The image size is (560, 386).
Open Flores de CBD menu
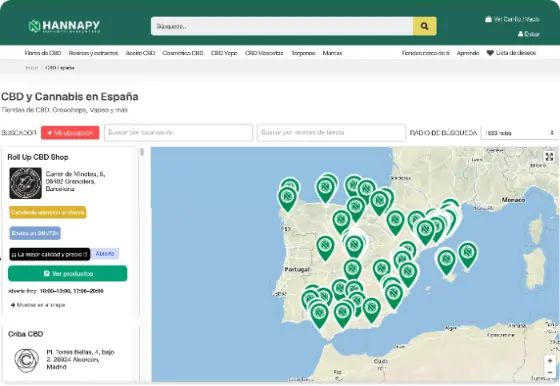tap(43, 53)
